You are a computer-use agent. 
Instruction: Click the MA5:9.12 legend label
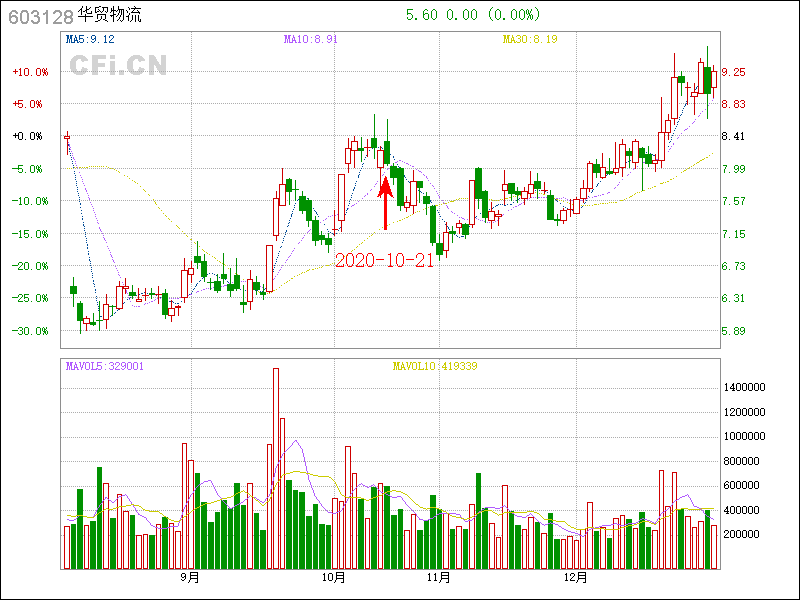(x=90, y=40)
